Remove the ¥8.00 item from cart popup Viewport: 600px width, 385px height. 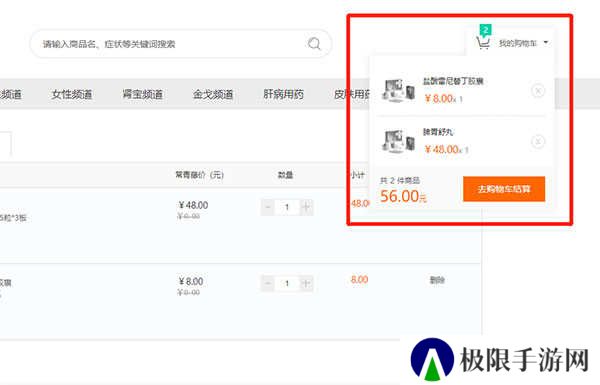click(x=538, y=91)
